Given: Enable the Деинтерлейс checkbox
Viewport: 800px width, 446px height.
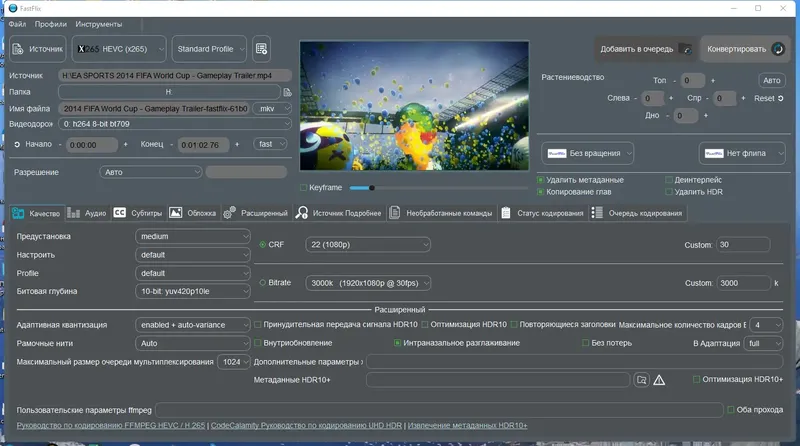Looking at the screenshot, I should [x=669, y=180].
